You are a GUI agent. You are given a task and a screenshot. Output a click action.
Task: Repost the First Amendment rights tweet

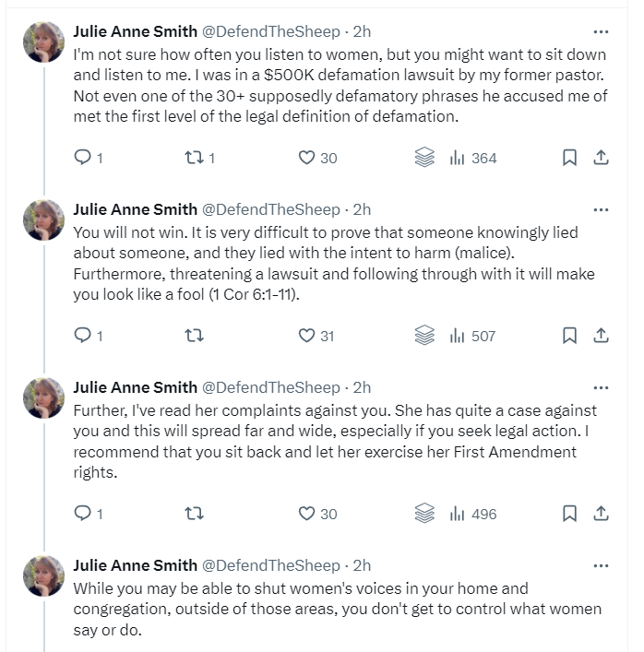click(194, 514)
